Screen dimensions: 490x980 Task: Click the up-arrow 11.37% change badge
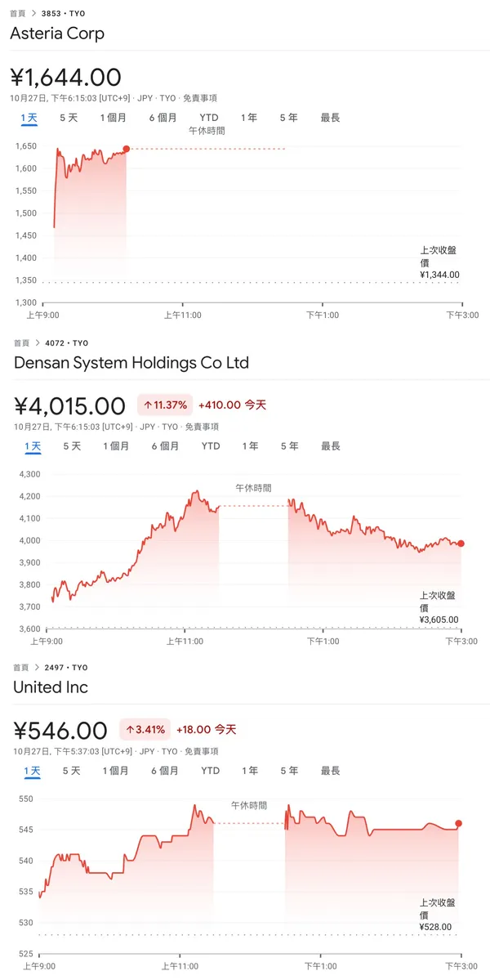[x=165, y=405]
